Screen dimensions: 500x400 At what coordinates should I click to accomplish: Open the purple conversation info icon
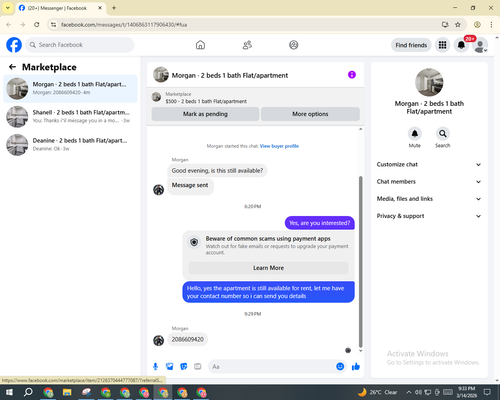pos(352,75)
